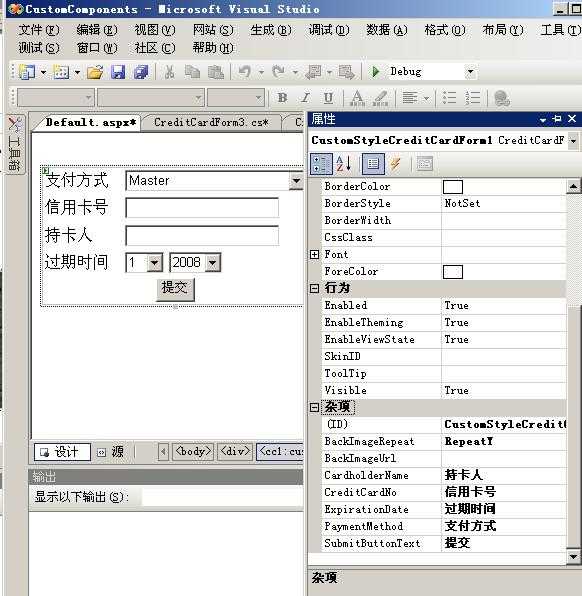The width and height of the screenshot is (582, 596).
Task: Open the 编辑(E) menu
Action: [x=97, y=30]
